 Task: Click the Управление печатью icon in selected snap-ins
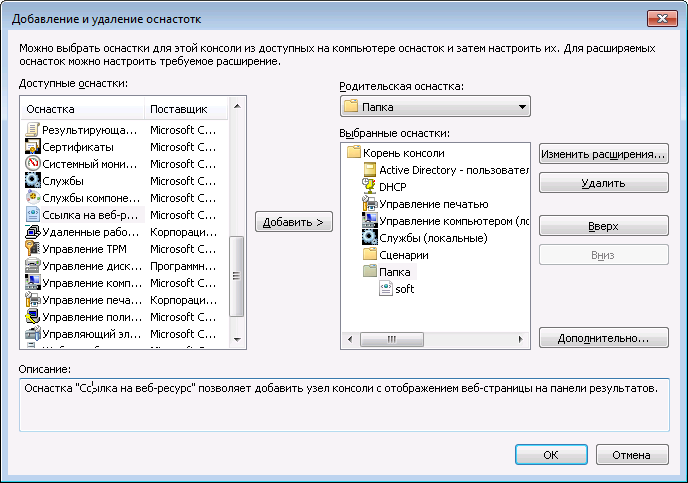pyautogui.click(x=369, y=204)
